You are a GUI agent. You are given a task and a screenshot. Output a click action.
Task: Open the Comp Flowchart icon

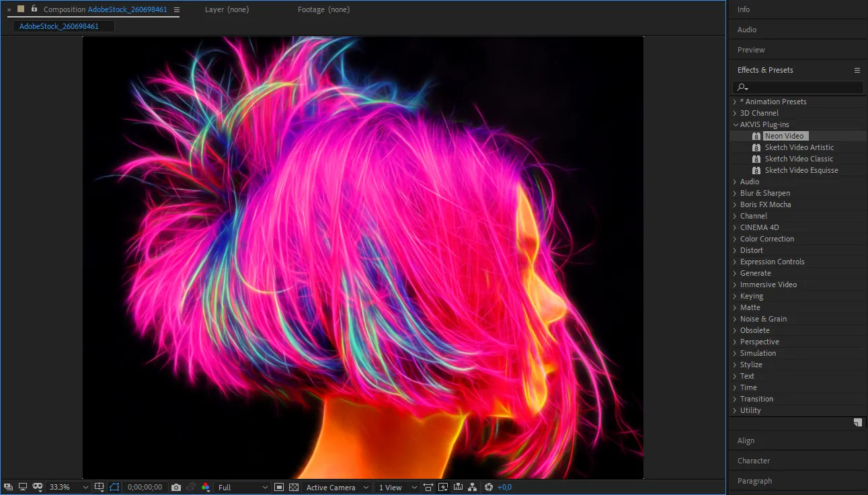(473, 487)
